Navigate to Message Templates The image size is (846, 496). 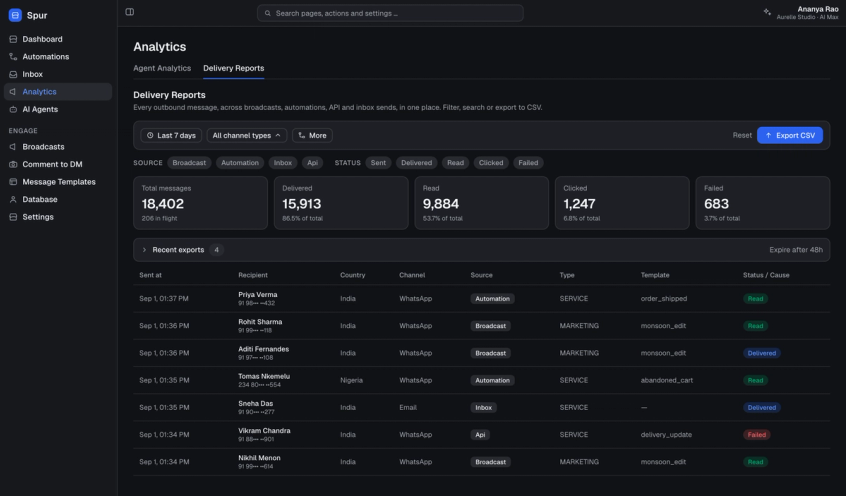pyautogui.click(x=58, y=182)
